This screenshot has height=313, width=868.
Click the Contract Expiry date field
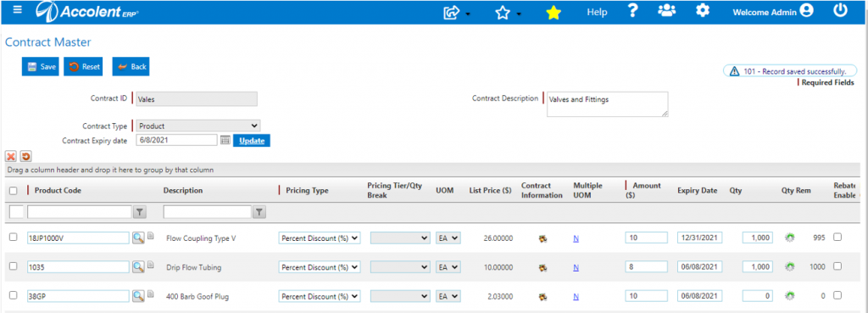[176, 140]
